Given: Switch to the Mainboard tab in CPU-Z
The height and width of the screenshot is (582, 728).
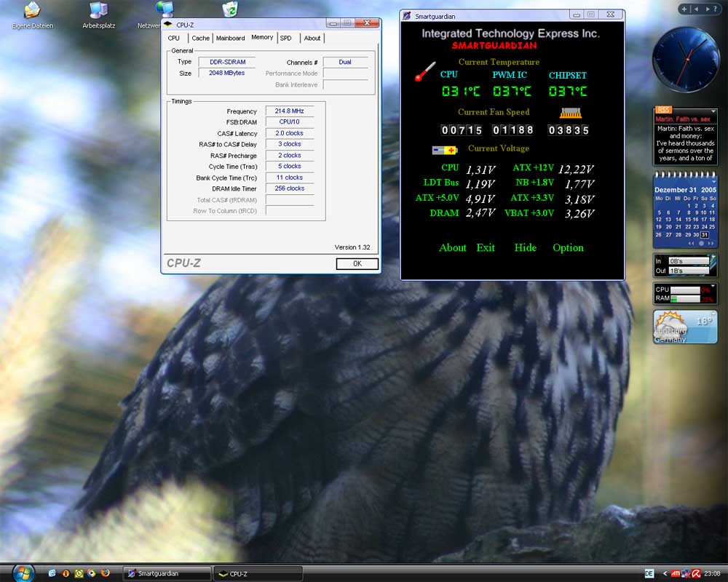Looking at the screenshot, I should [x=230, y=38].
